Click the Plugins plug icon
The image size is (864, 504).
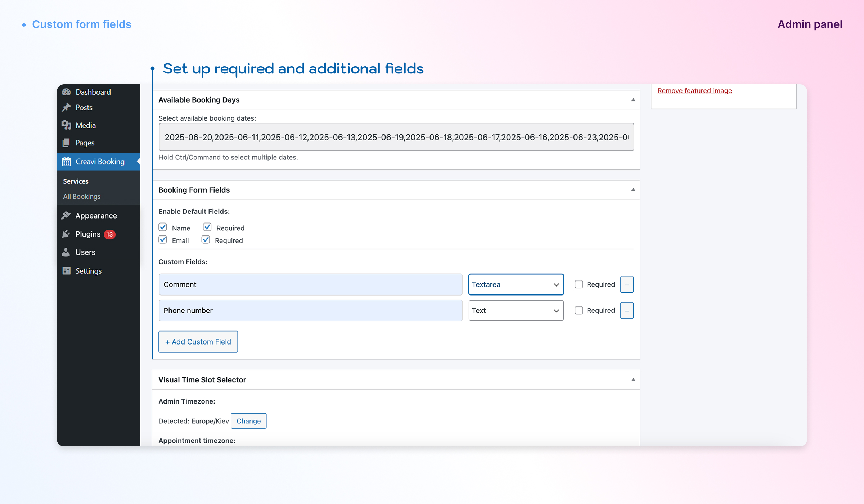pyautogui.click(x=66, y=234)
